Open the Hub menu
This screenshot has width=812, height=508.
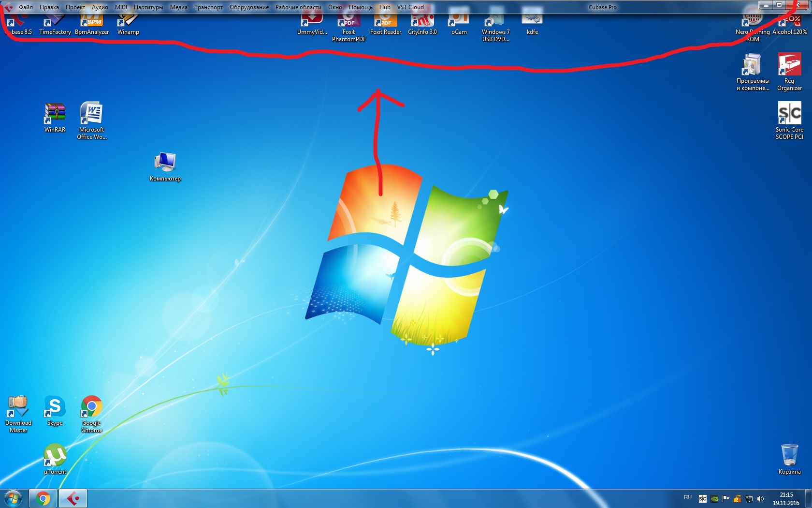(x=385, y=7)
